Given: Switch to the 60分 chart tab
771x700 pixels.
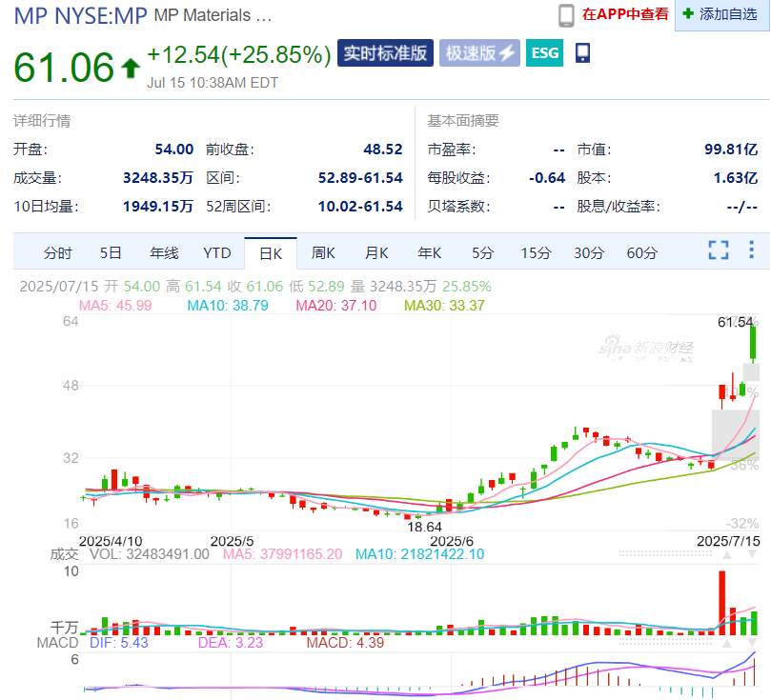Looking at the screenshot, I should (x=642, y=253).
